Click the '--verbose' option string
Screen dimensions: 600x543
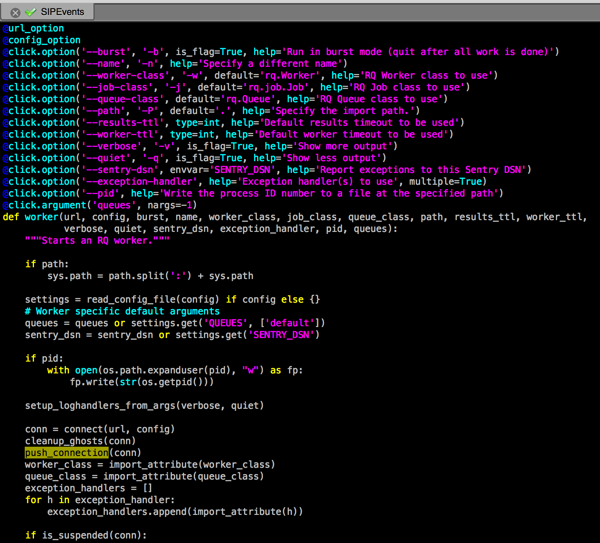tap(112, 146)
